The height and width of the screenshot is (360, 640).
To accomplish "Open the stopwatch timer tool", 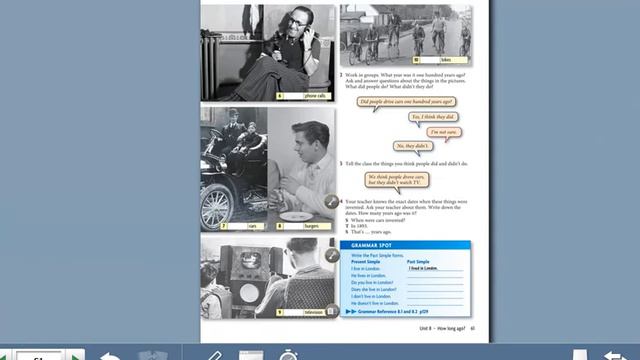I will pos(289,354).
